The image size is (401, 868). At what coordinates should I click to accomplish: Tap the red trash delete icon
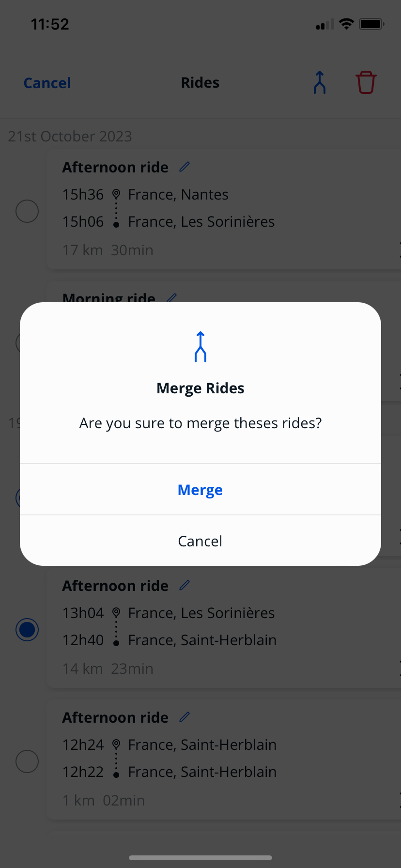coord(366,83)
